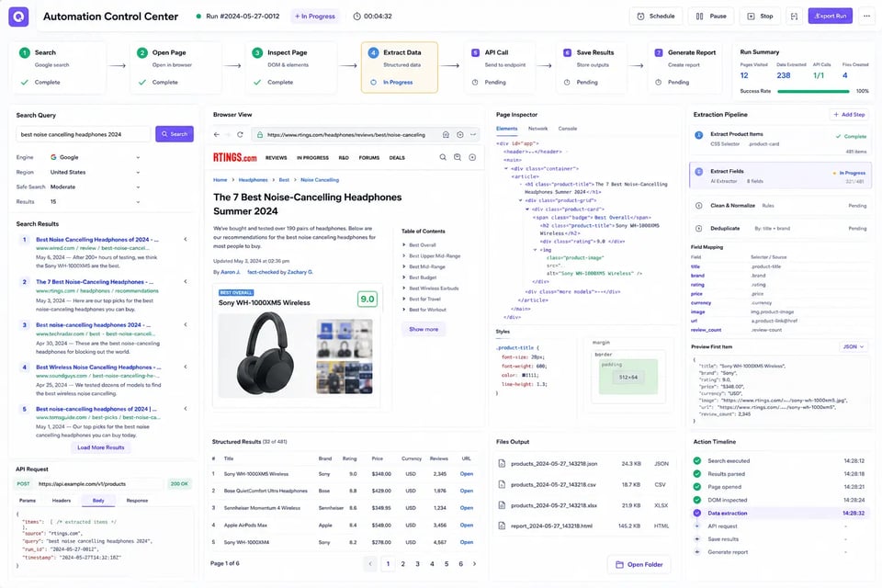The width and height of the screenshot is (882, 588).
Task: Select the Extract Product Items pipeline step
Action: (x=780, y=141)
